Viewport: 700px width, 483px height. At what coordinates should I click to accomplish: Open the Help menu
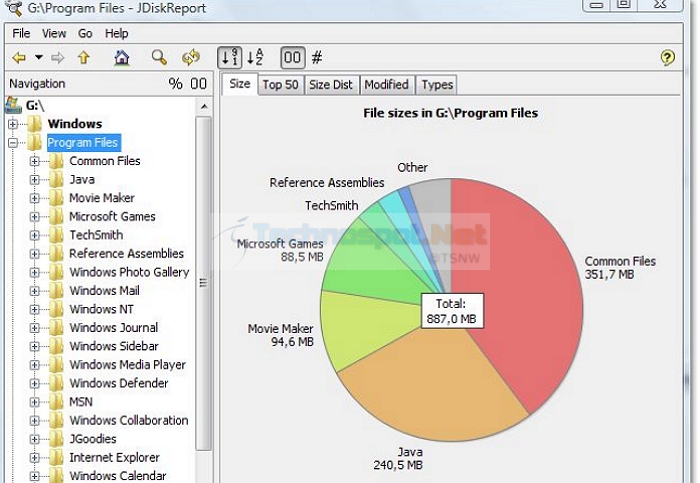[117, 33]
